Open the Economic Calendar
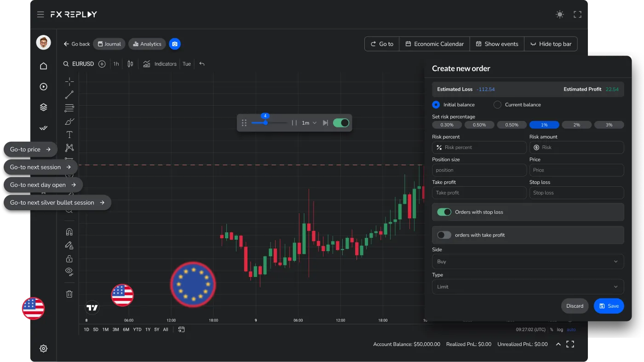The height and width of the screenshot is (362, 644). click(x=434, y=44)
